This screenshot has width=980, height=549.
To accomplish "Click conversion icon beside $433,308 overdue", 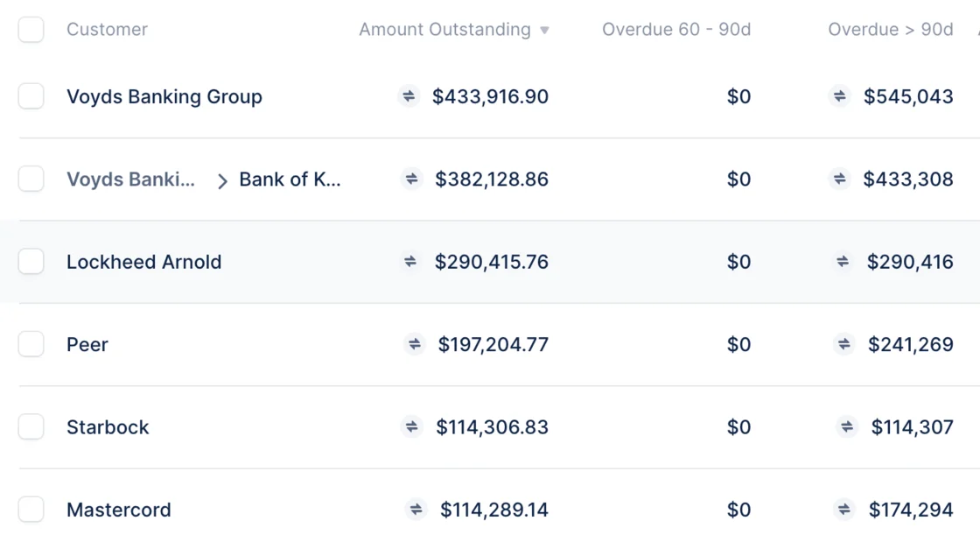I will click(839, 179).
